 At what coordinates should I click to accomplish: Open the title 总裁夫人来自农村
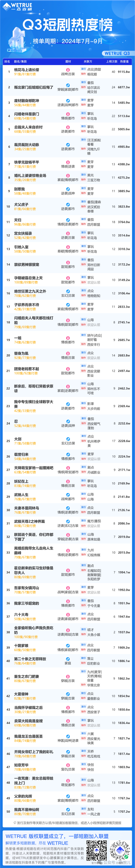coord(28,127)
